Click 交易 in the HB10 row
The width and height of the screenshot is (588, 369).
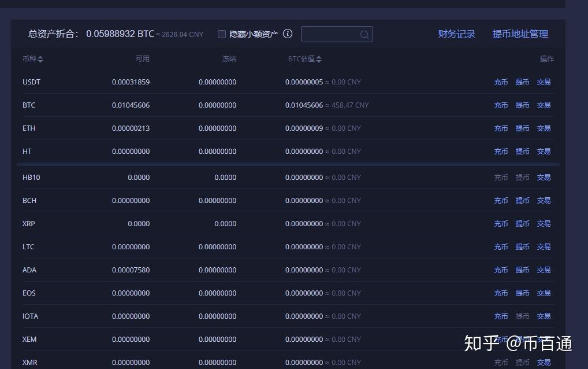[x=544, y=177]
